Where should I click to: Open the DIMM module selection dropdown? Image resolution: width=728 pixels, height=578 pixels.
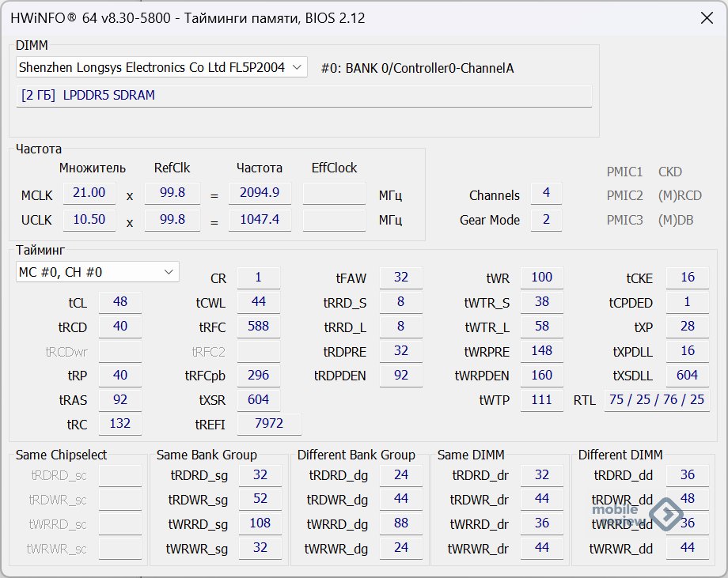[x=161, y=68]
